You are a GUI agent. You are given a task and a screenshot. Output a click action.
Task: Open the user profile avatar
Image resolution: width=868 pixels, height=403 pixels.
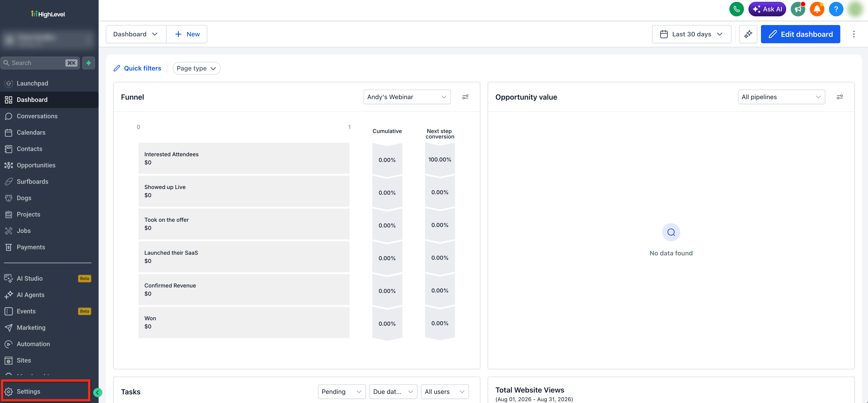coord(855,9)
